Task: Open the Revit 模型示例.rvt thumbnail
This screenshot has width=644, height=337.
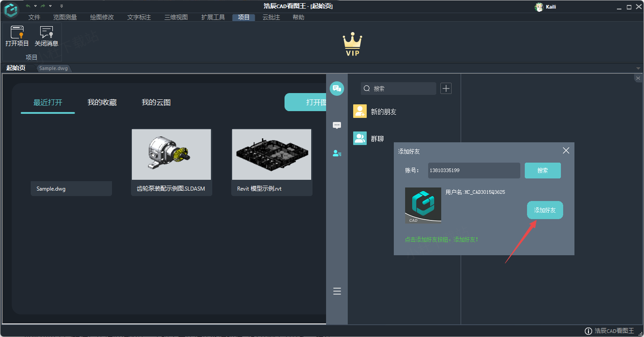Action: click(272, 154)
